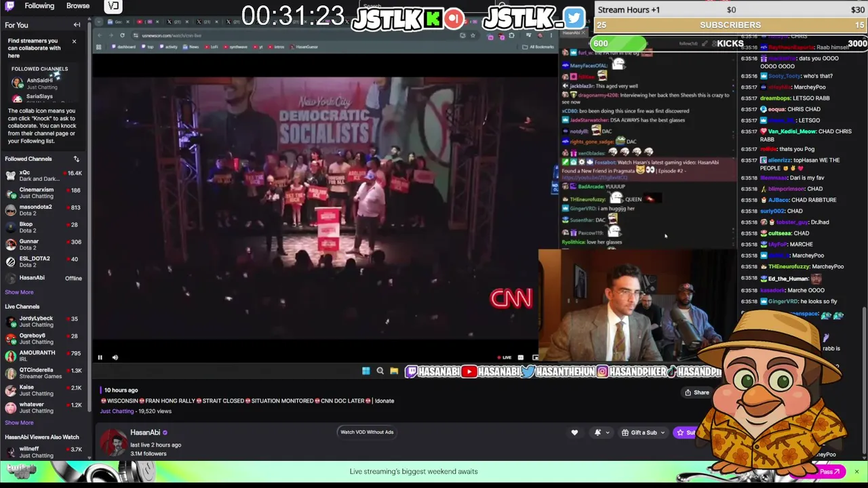Click the streamed Windows Start icon

(x=366, y=371)
